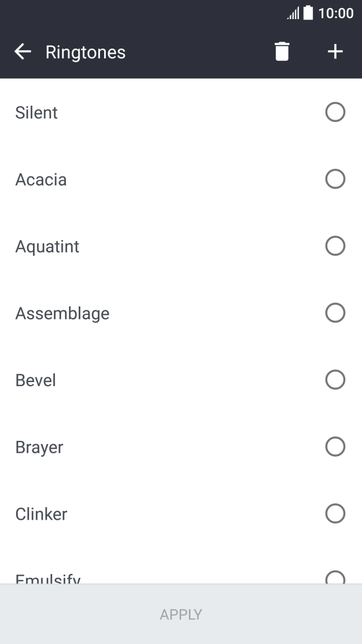Tap the Acacia list entry label

coord(41,179)
